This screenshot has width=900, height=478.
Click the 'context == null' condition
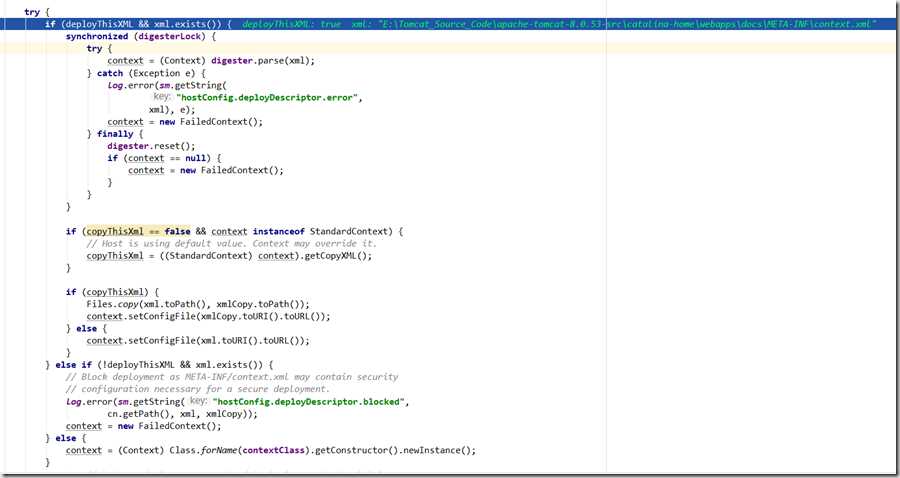(167, 158)
